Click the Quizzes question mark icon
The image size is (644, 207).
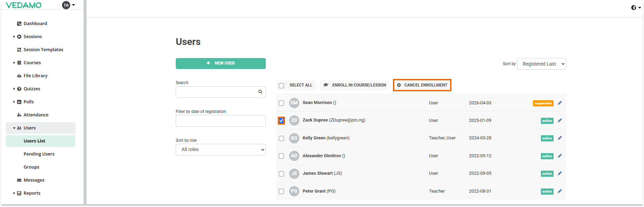19,89
